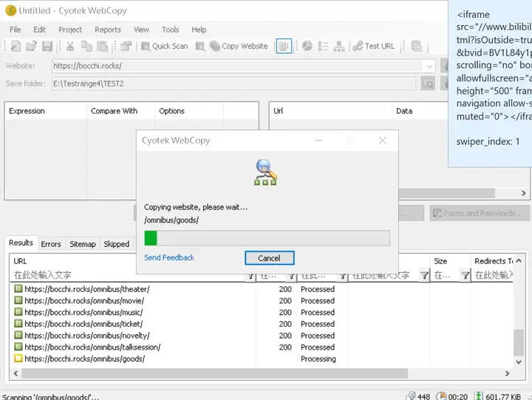Select the omnibus/novelty/ result row
This screenshot has height=400, width=532.
tap(262, 336)
